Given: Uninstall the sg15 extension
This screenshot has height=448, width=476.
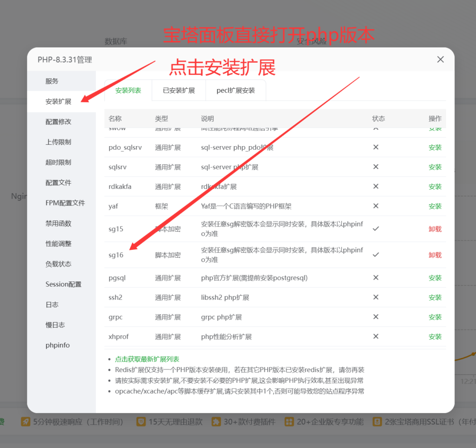Looking at the screenshot, I should point(435,229).
